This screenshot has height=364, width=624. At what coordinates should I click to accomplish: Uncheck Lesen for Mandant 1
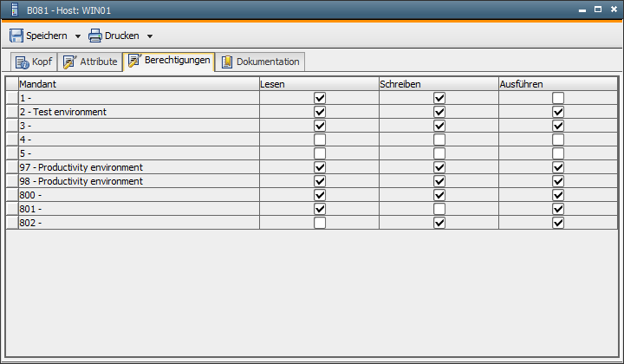click(x=320, y=98)
